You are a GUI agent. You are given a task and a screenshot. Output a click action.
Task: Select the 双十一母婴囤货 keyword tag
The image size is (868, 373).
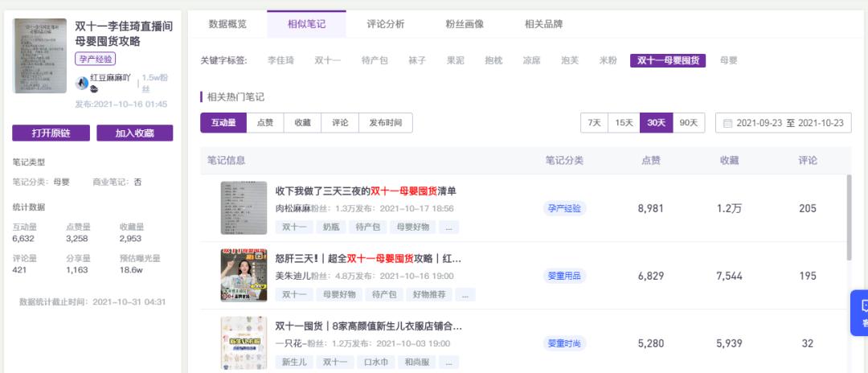(x=668, y=60)
